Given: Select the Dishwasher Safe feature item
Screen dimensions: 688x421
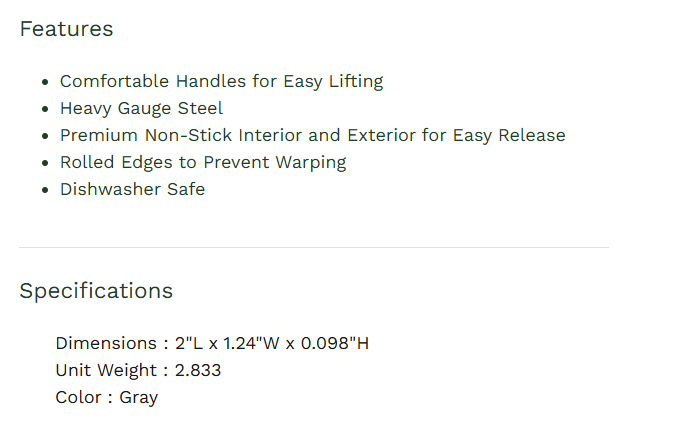Looking at the screenshot, I should coord(133,189).
